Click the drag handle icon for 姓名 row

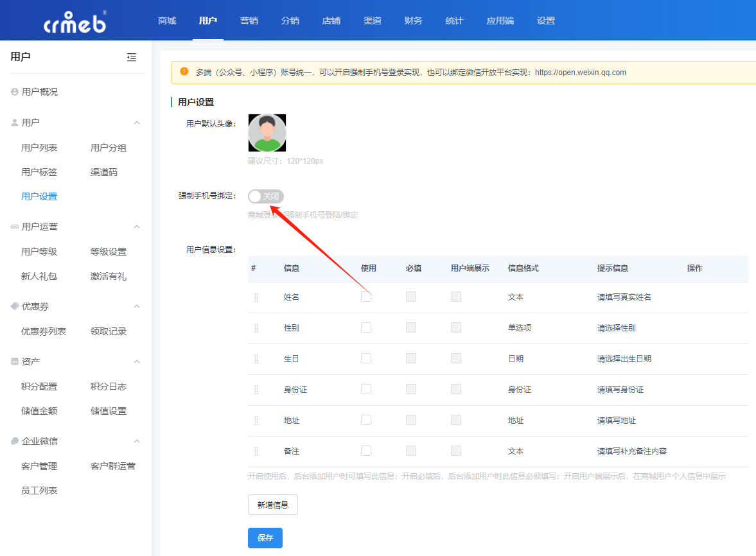tap(256, 297)
